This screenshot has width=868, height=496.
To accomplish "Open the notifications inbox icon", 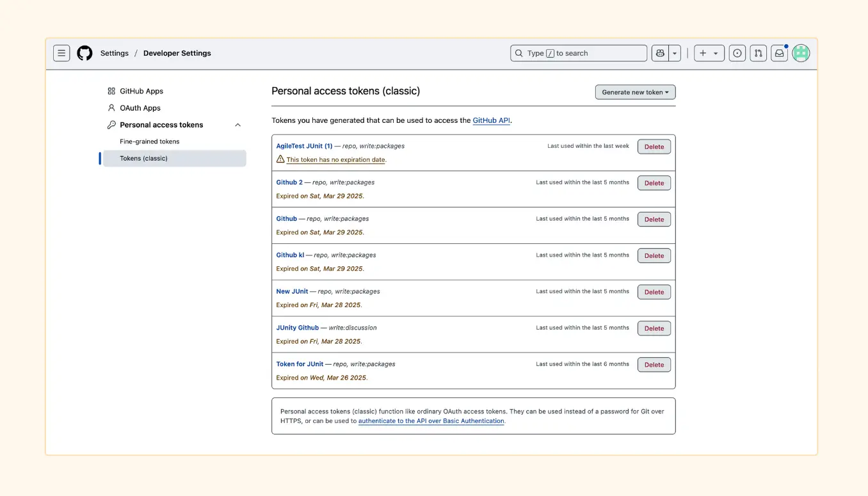I will click(x=779, y=53).
